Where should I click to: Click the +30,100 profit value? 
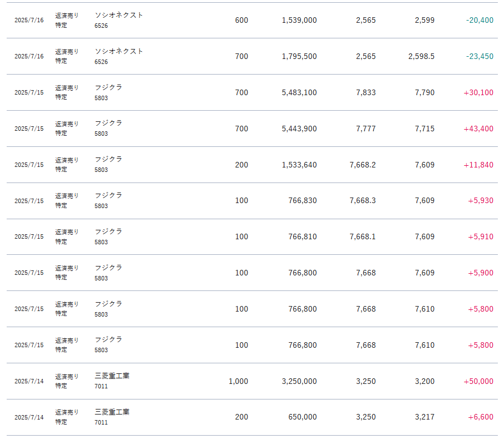[478, 92]
